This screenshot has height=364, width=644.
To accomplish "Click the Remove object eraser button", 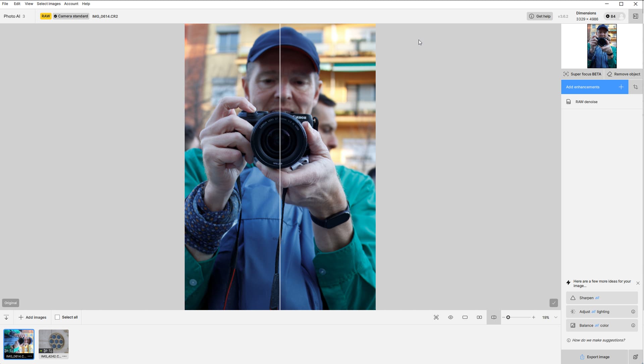I will click(624, 74).
